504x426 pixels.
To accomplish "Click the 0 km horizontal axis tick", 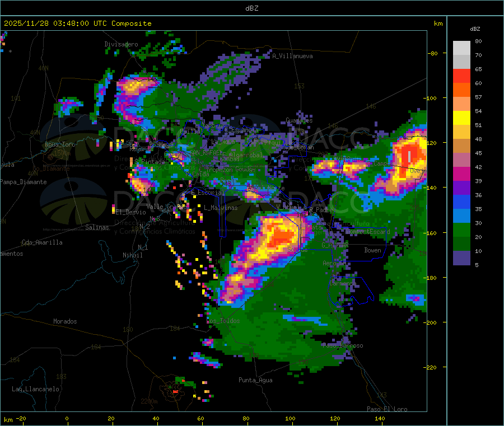I will pos(67,418).
